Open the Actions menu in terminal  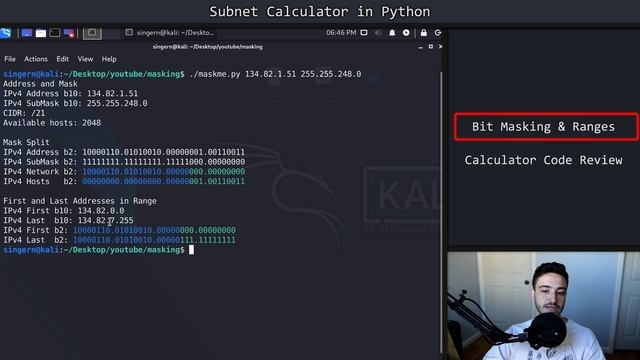36,59
